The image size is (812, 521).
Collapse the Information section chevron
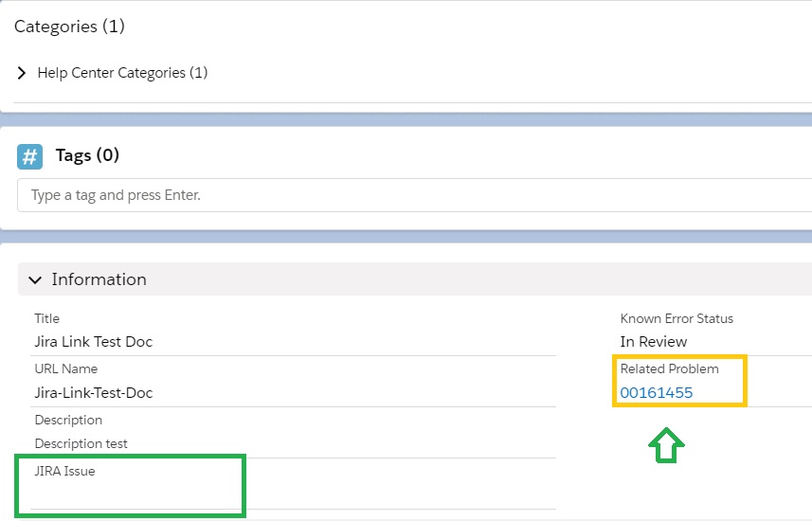[35, 280]
